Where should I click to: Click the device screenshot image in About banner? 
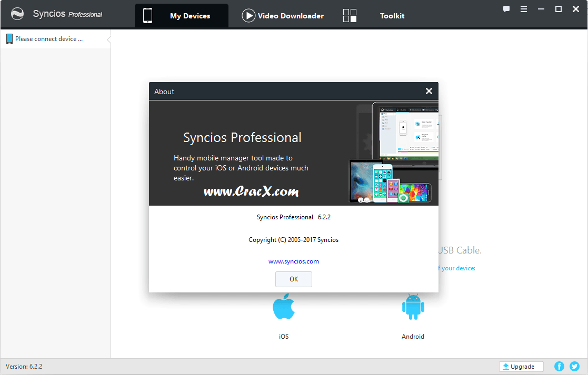point(394,153)
